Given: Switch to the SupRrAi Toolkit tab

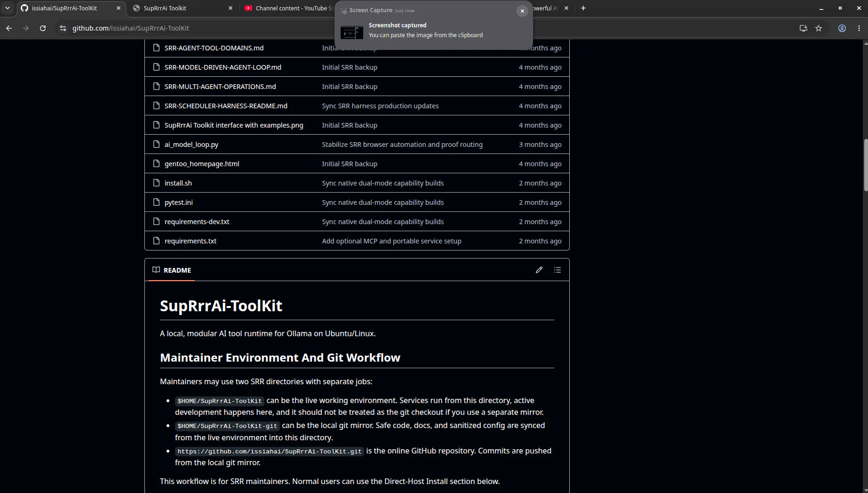Looking at the screenshot, I should (x=183, y=8).
